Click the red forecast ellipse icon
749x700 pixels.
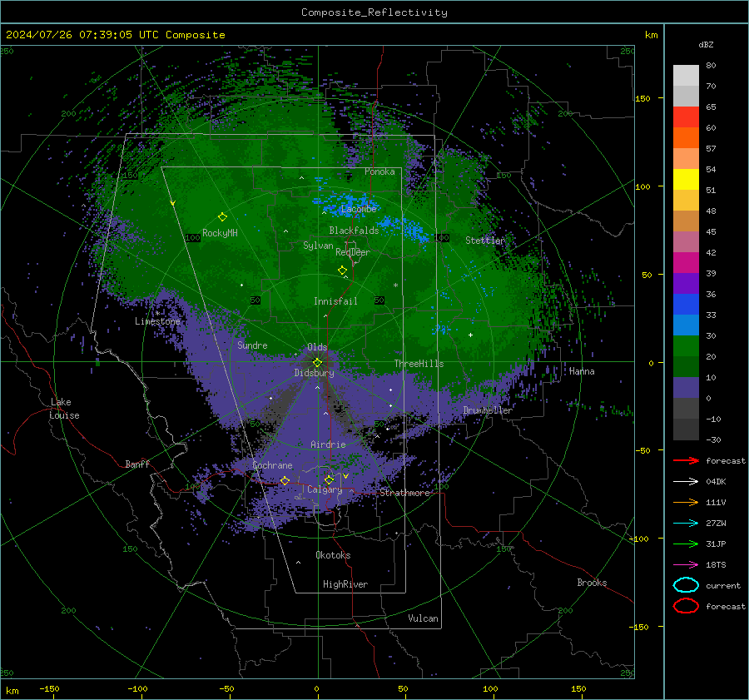pos(686,606)
